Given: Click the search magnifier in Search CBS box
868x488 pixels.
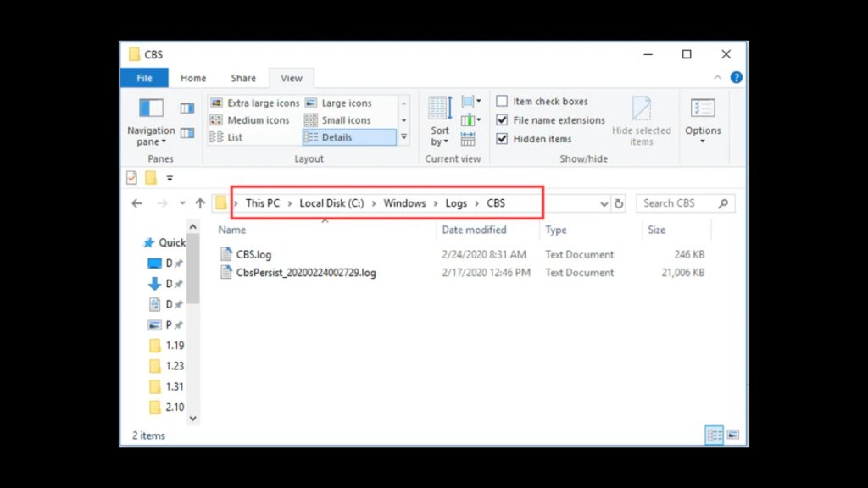Looking at the screenshot, I should 723,203.
